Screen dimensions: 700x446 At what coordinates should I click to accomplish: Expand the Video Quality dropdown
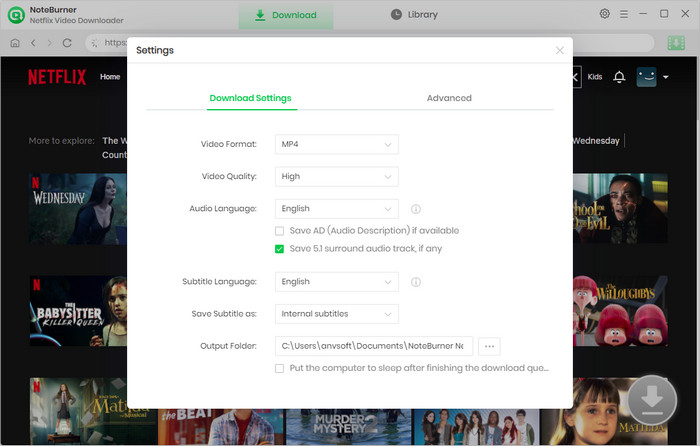click(x=337, y=176)
